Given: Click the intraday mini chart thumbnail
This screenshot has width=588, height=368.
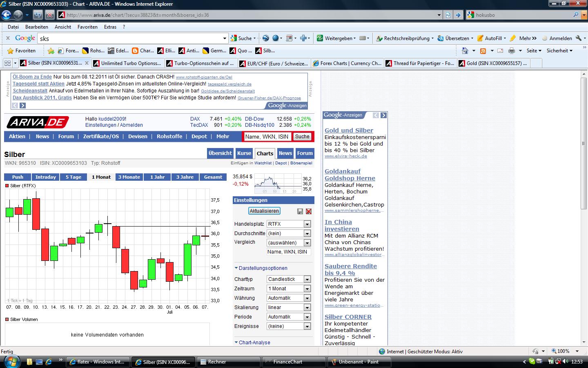Looking at the screenshot, I should point(278,184).
